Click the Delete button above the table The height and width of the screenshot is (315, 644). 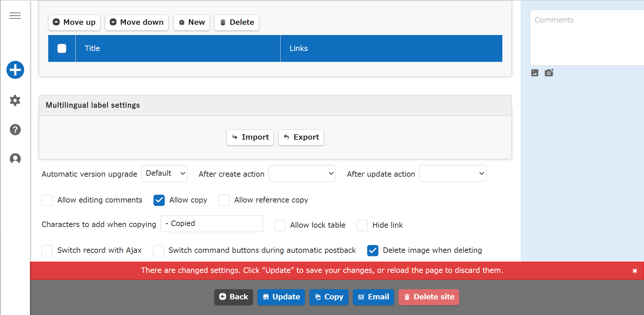tap(237, 22)
